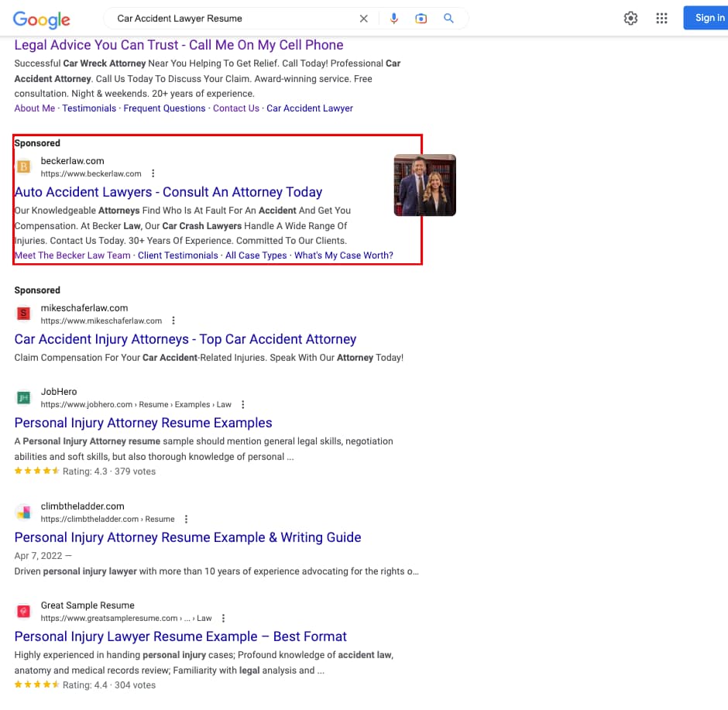The width and height of the screenshot is (728, 710).
Task: Open Car Accident Injury Attorneys - Top Car Accident Attorney
Action: pos(185,339)
